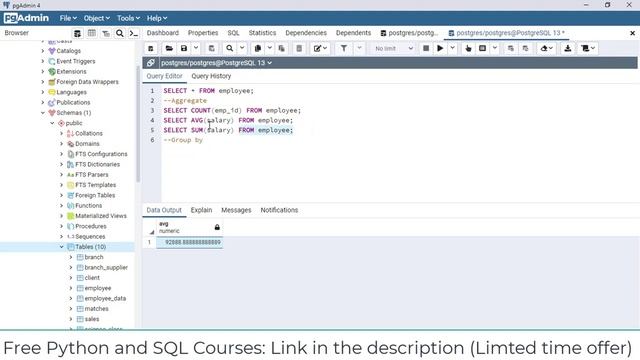Screen dimensions: 640x360
Task: Switch to the Dependents tab
Action: click(x=353, y=33)
